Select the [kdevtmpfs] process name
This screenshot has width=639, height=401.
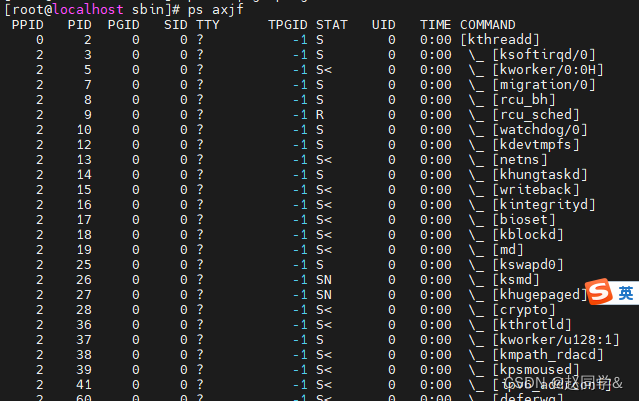point(535,145)
